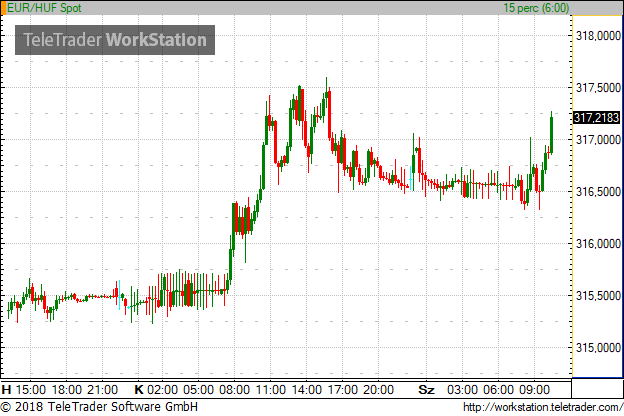Click the 17:00 time axis label

[342, 389]
